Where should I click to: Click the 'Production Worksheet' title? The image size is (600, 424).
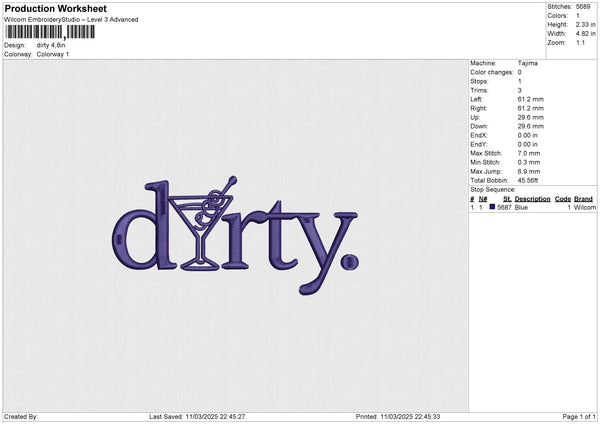click(55, 9)
